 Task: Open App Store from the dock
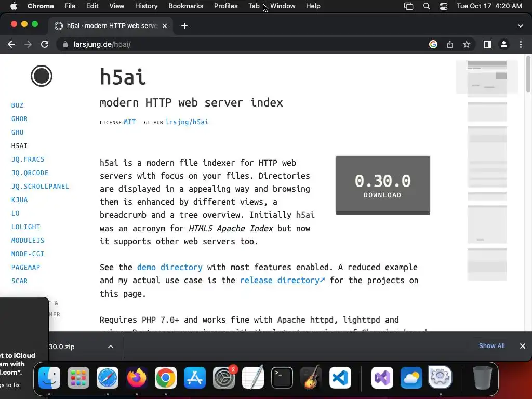[195, 378]
